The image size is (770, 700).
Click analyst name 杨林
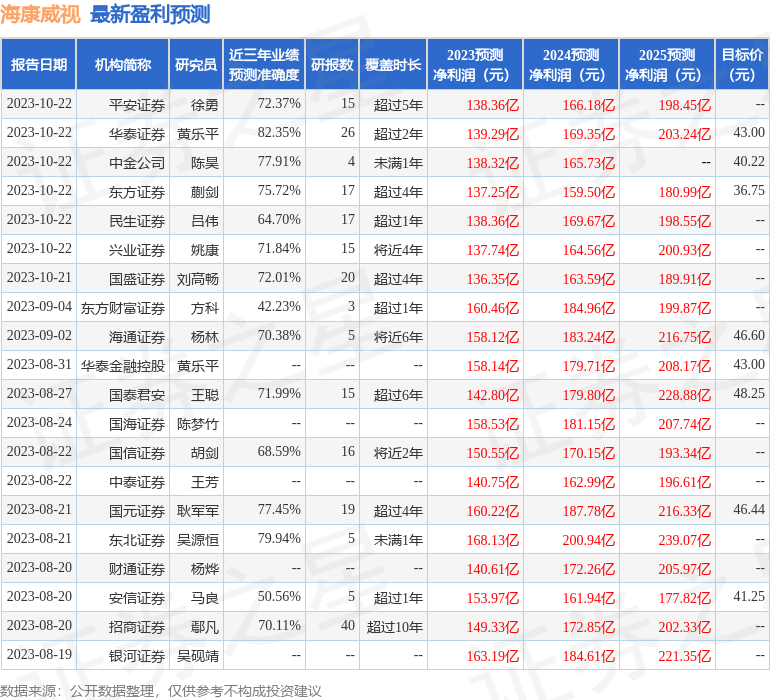point(205,336)
